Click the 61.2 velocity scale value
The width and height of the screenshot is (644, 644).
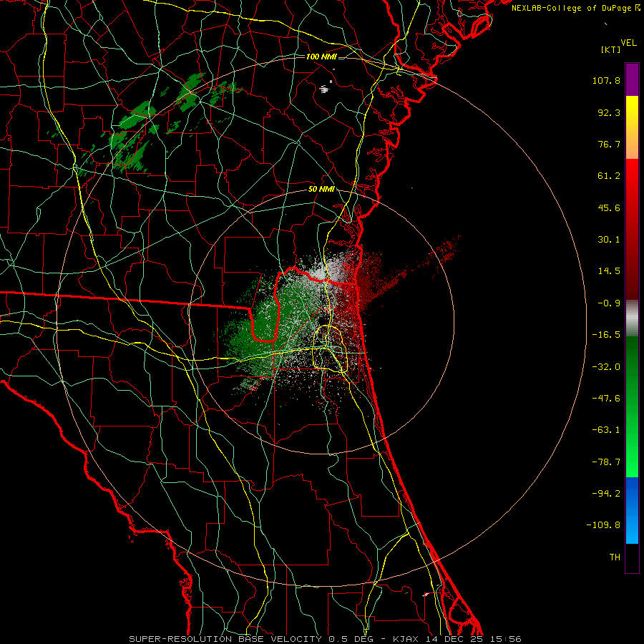click(x=609, y=176)
